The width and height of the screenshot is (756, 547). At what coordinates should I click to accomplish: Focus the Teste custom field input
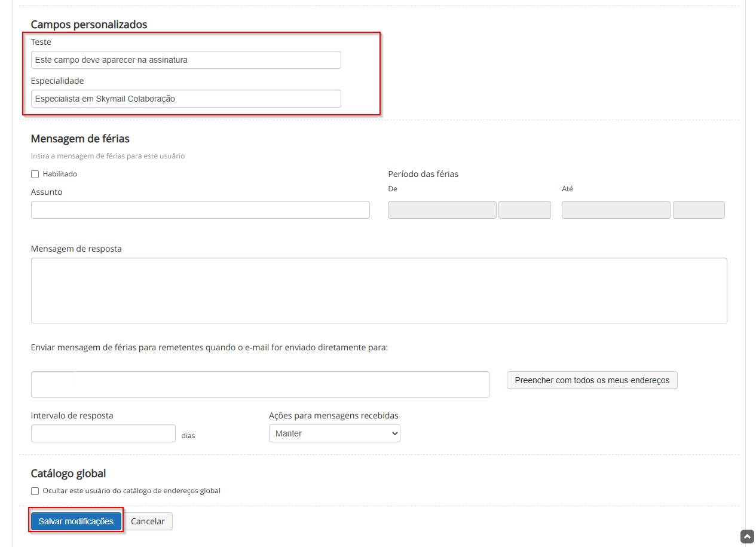(186, 60)
